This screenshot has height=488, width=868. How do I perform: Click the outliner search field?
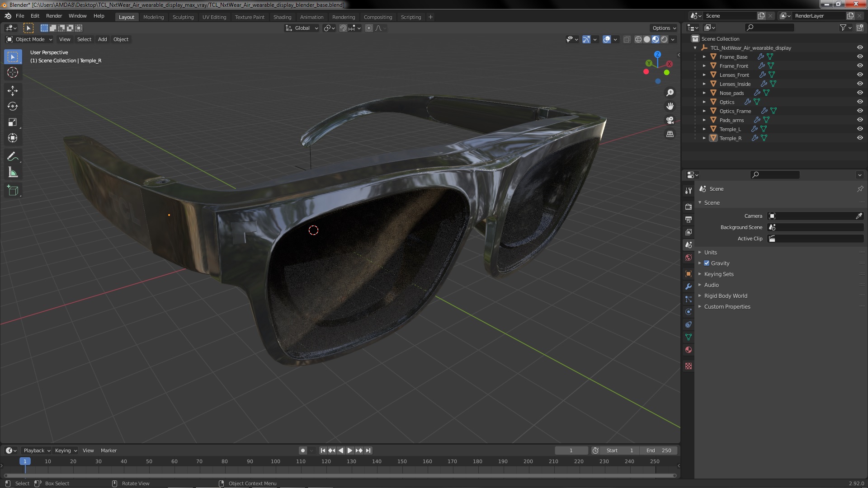769,28
